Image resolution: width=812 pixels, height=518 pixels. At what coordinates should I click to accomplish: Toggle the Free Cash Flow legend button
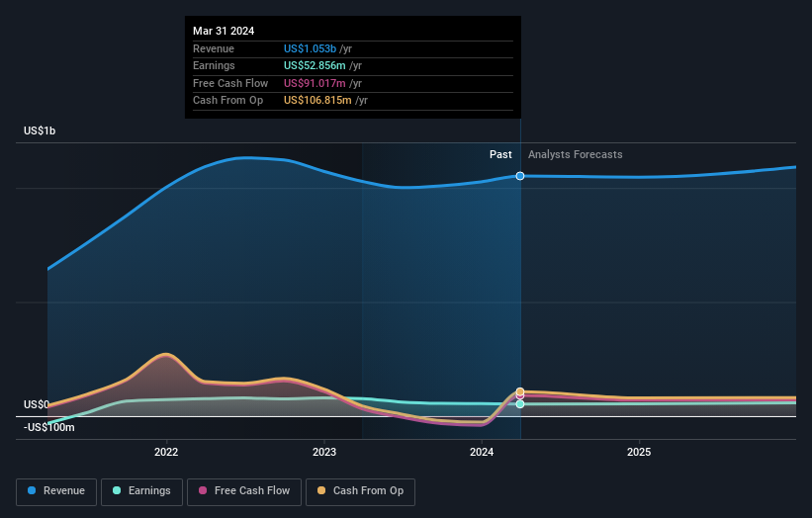click(244, 491)
